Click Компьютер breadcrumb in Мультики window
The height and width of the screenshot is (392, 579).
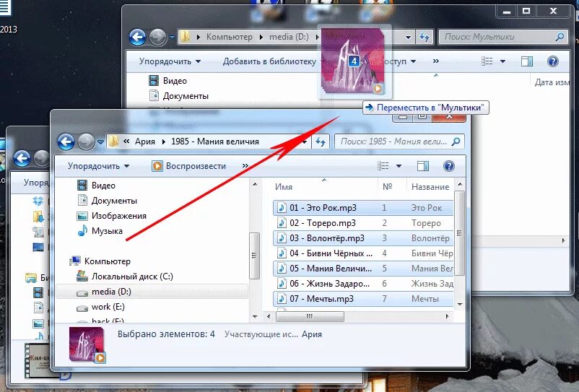point(229,37)
